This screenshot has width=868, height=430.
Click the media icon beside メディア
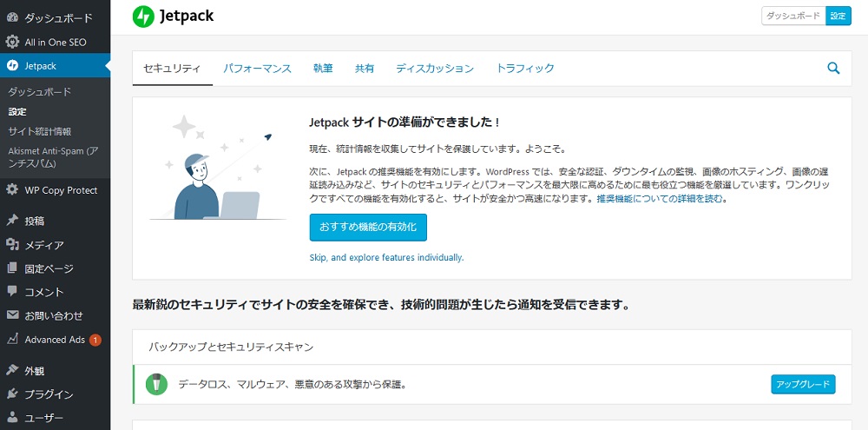click(x=12, y=245)
